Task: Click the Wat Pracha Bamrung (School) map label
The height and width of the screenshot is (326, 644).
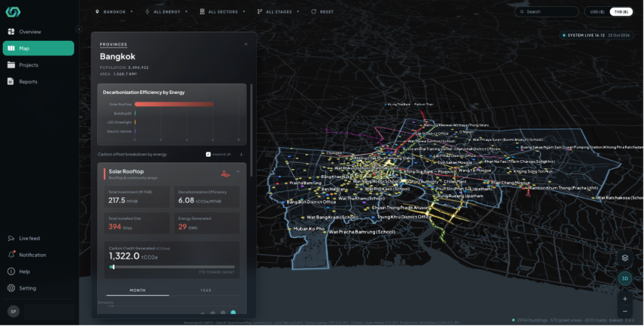Action: [362, 232]
